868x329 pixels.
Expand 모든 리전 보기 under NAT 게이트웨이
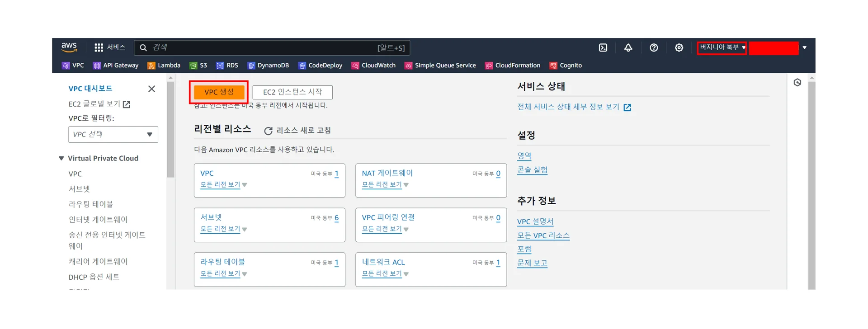coord(385,185)
